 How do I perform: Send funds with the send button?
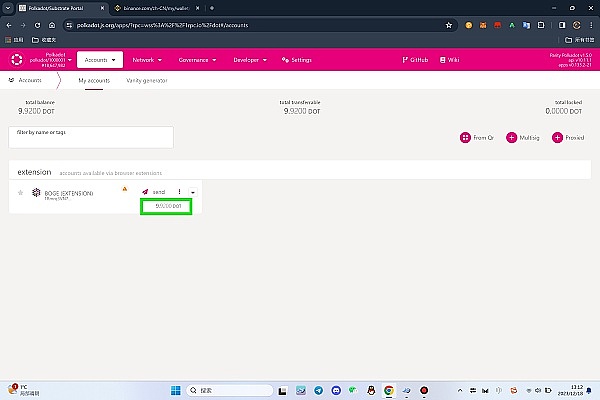click(x=154, y=192)
